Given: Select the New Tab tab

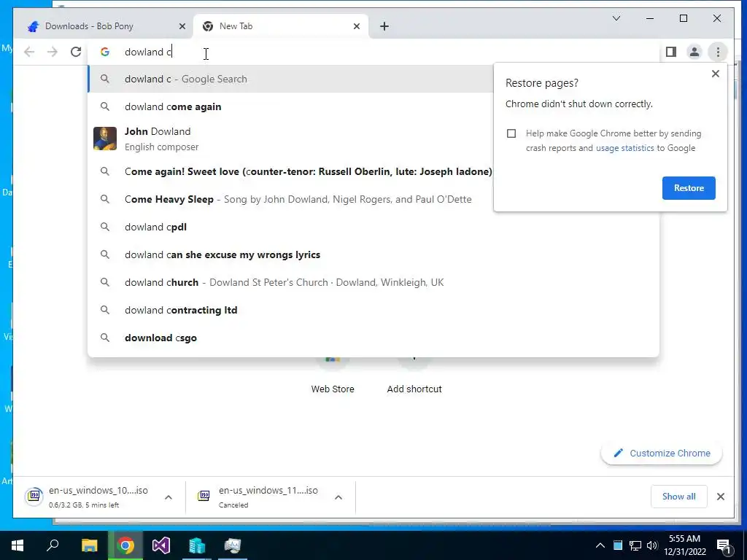Looking at the screenshot, I should point(280,26).
